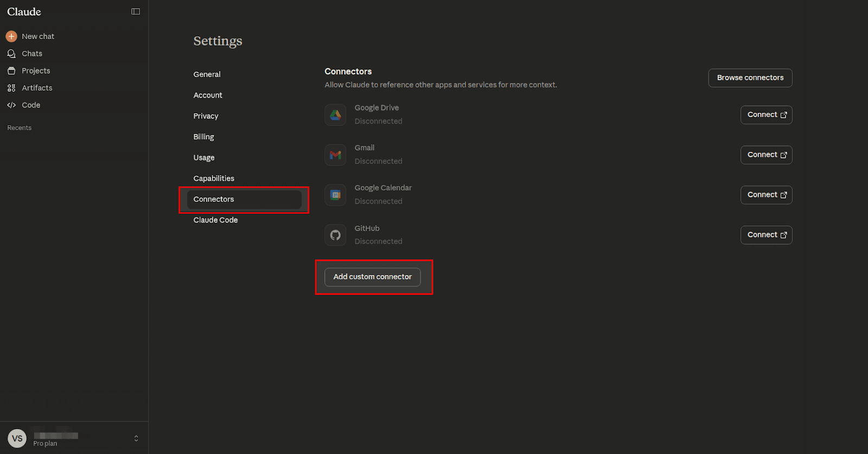Click the VS profile avatar
The height and width of the screenshot is (454, 868).
(17, 438)
